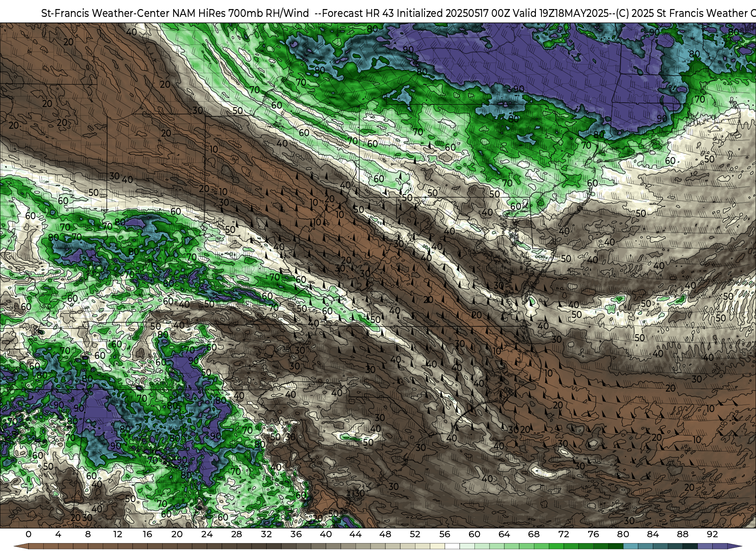The width and height of the screenshot is (756, 551).
Task: Select the teal swatch starting at 80
Action: click(x=630, y=546)
